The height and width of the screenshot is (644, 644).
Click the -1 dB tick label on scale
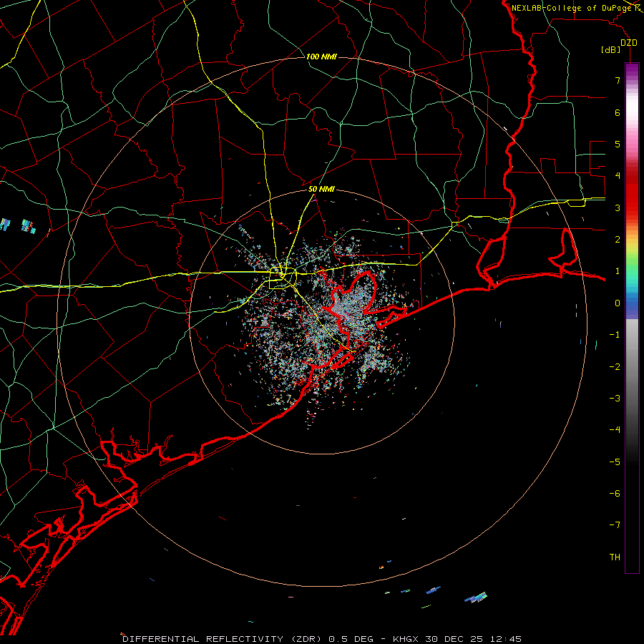[615, 335]
